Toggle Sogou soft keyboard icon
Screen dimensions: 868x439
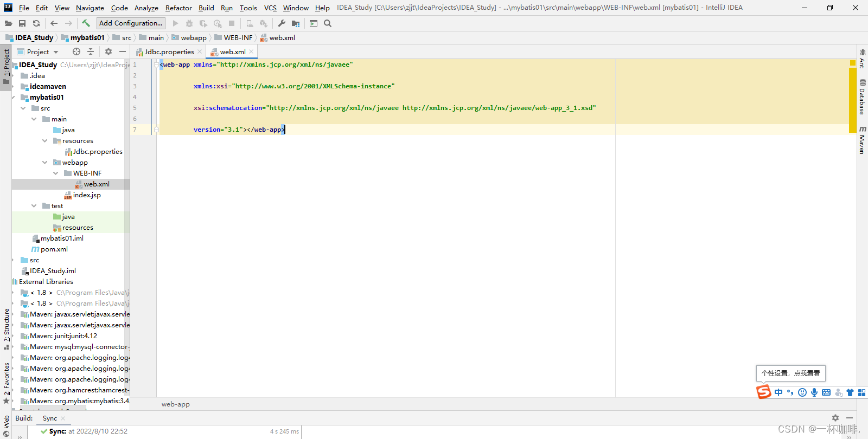point(826,392)
